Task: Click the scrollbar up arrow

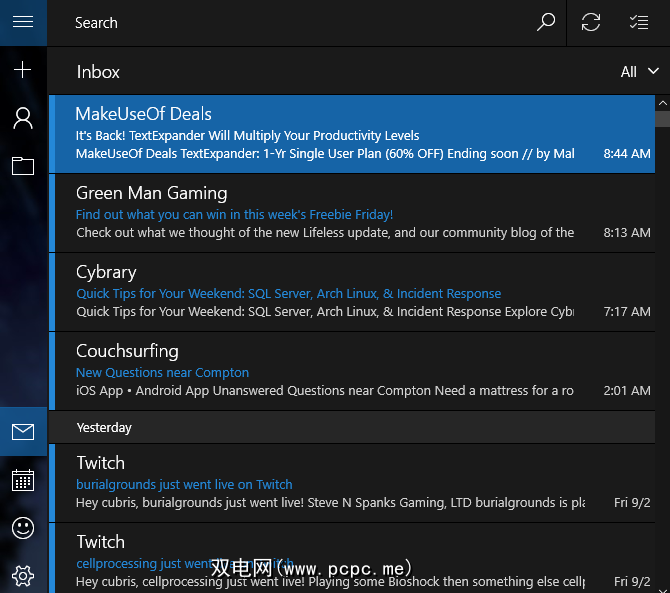Action: (662, 102)
